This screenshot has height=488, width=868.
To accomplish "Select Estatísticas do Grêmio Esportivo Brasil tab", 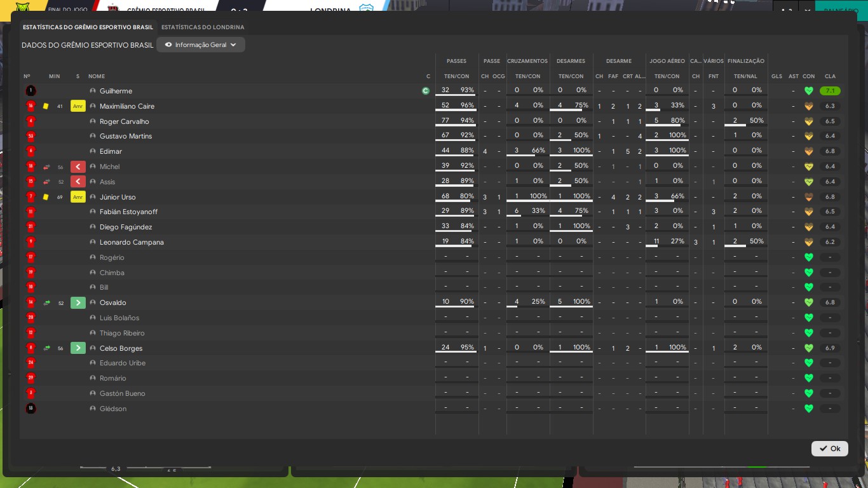I will pos(88,27).
